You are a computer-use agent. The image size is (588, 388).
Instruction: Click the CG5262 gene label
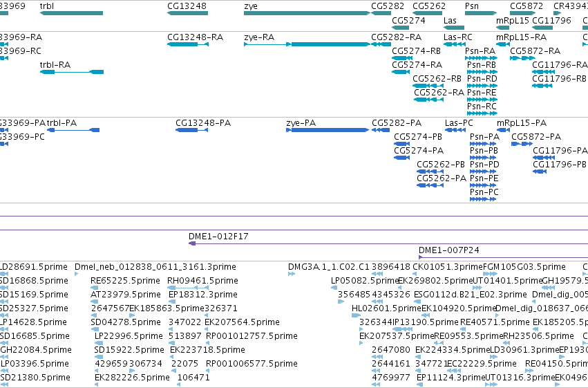[429, 6]
